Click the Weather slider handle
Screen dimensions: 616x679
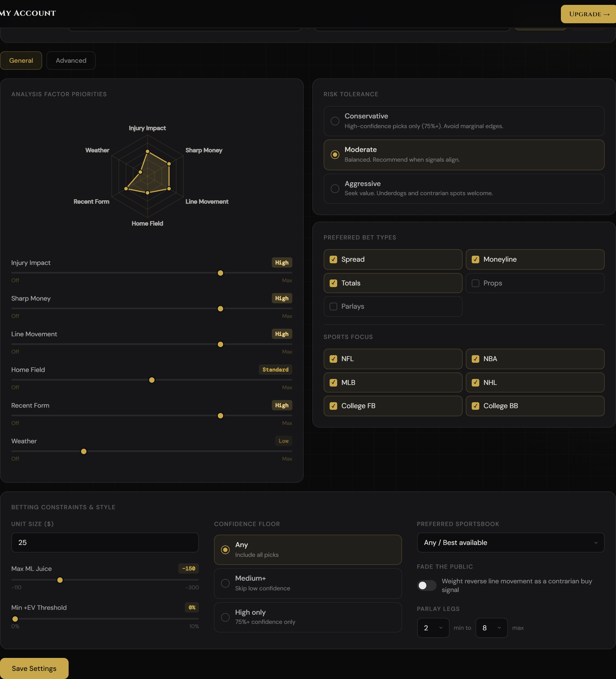click(84, 452)
